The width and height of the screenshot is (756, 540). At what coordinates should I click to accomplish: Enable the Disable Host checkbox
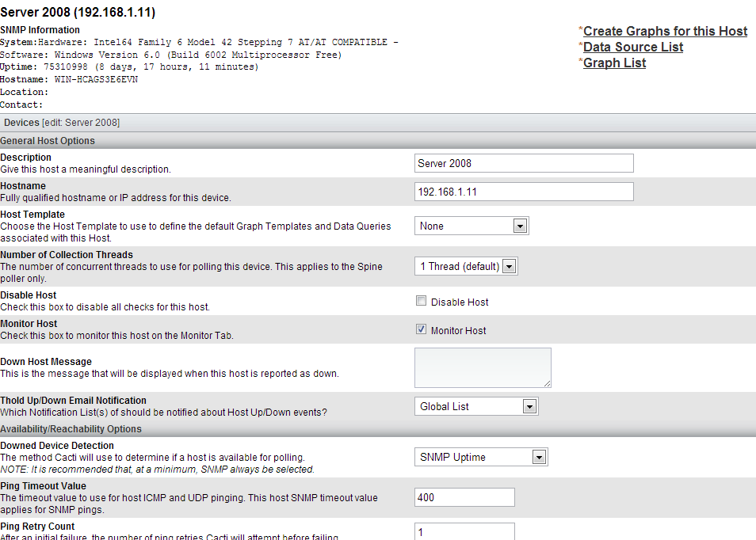click(421, 301)
